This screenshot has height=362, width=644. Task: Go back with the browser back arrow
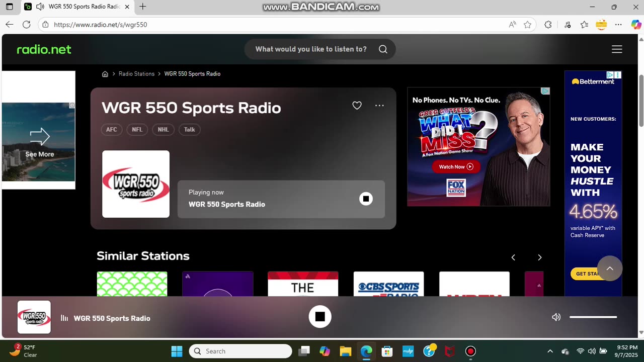(9, 24)
